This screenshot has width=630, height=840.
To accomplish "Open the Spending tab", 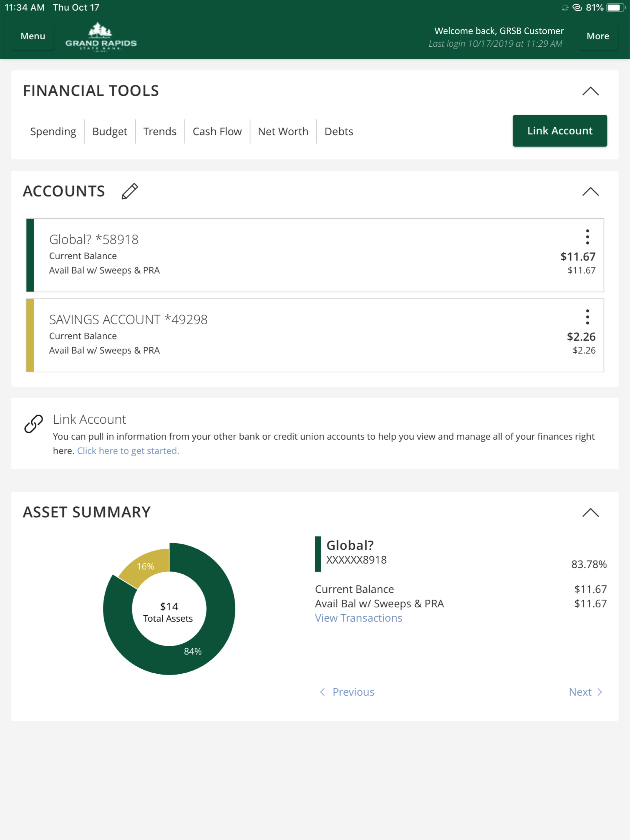I will [x=53, y=131].
